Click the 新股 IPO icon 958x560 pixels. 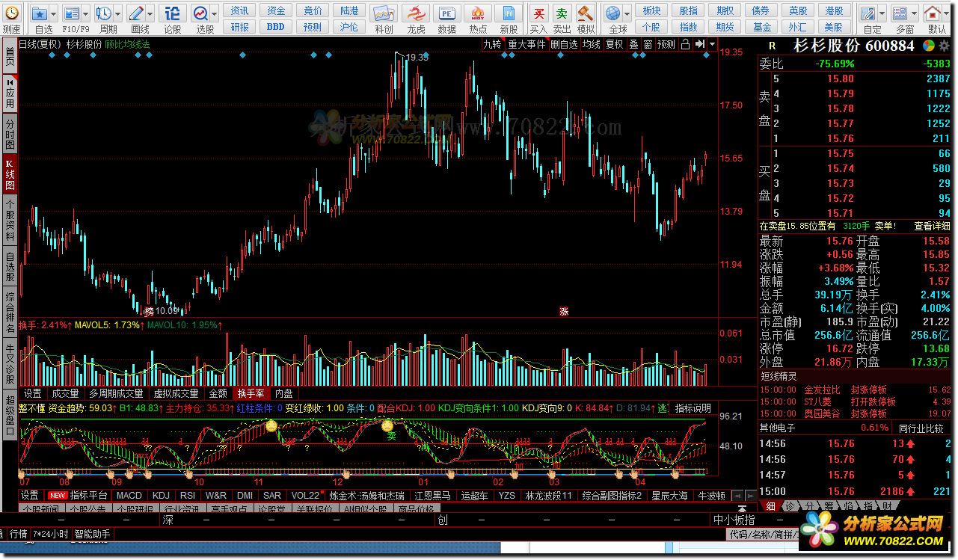coord(509,13)
